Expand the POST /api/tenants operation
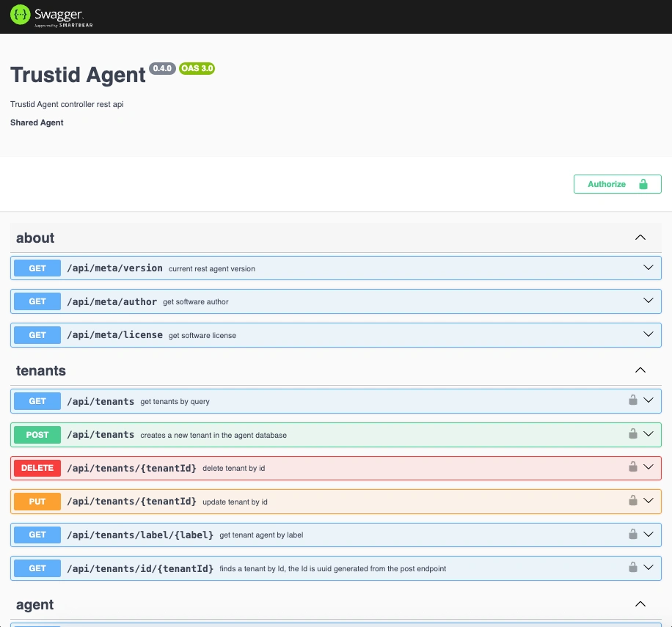Screen dimensions: 672x627 649,434
